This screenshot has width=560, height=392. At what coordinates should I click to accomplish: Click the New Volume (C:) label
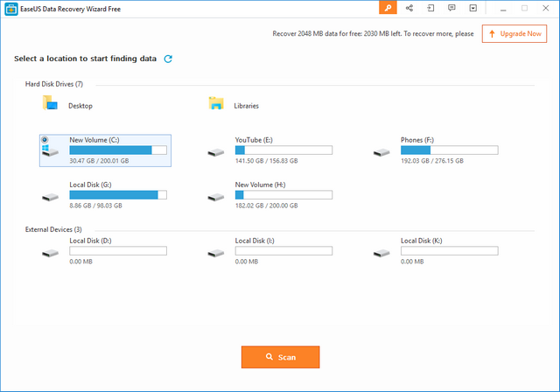pyautogui.click(x=94, y=140)
